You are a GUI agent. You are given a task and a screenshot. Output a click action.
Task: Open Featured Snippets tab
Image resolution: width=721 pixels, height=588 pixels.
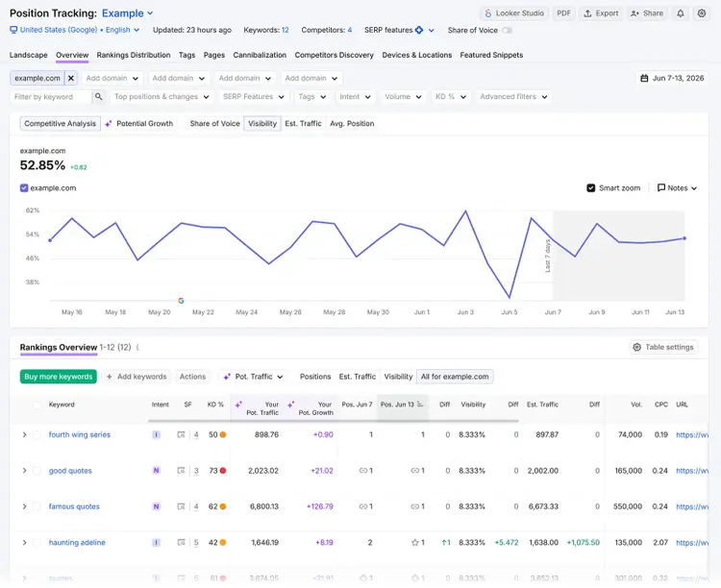point(491,55)
